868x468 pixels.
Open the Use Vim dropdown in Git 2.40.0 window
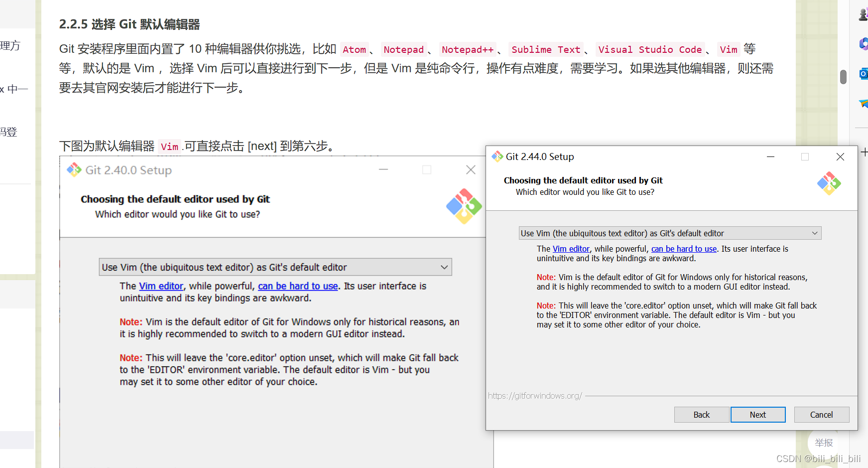point(275,267)
